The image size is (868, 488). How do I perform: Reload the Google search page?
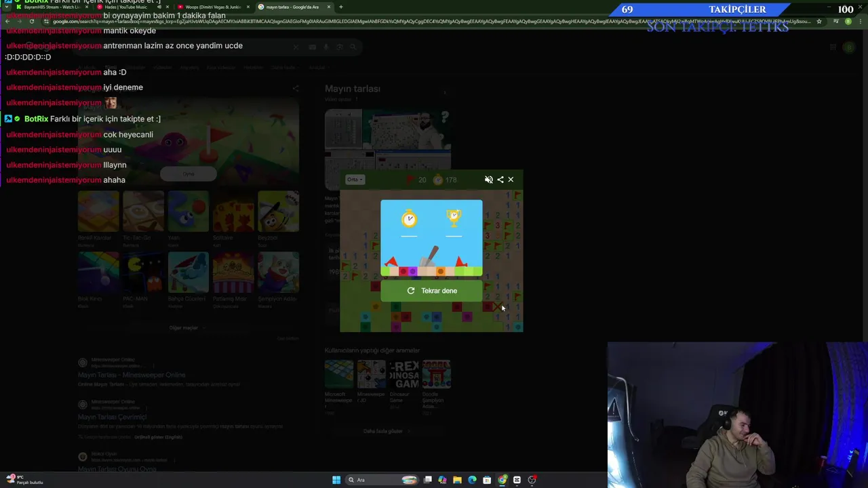(32, 21)
